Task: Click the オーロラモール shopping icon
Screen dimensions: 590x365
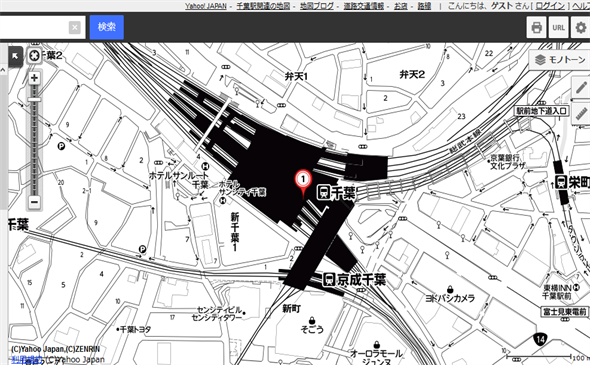Action: (x=376, y=345)
